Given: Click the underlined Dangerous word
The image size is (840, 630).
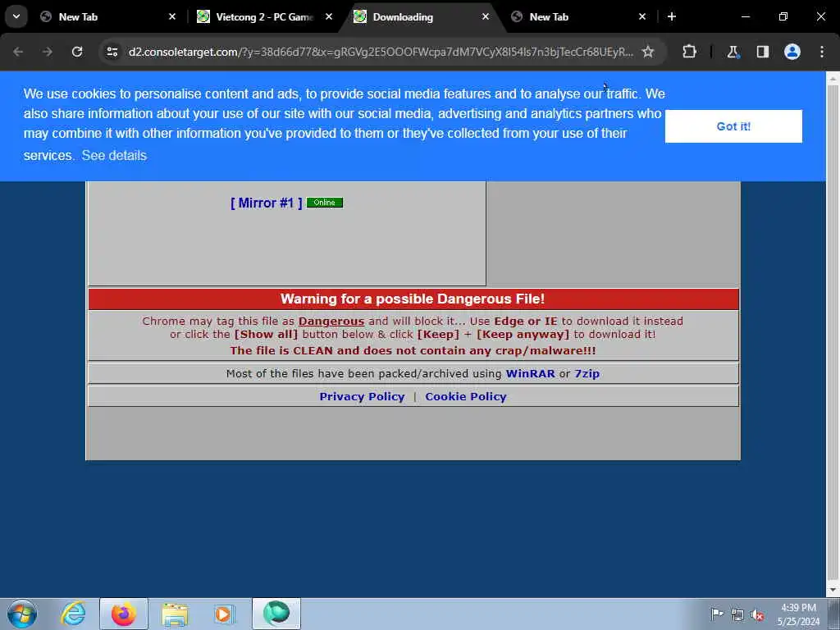Looking at the screenshot, I should click(x=331, y=322).
